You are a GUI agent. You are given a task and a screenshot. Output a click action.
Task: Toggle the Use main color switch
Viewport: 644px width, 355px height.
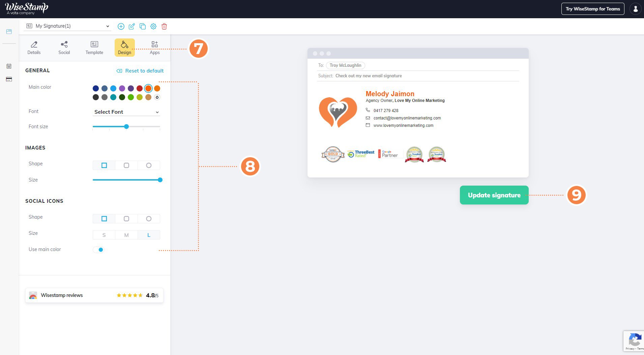pyautogui.click(x=98, y=250)
